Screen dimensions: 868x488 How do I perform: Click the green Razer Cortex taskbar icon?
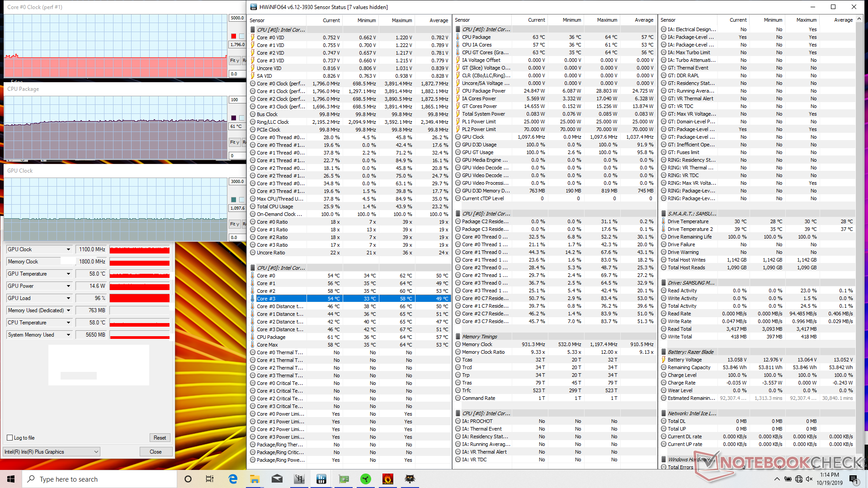tap(366, 479)
